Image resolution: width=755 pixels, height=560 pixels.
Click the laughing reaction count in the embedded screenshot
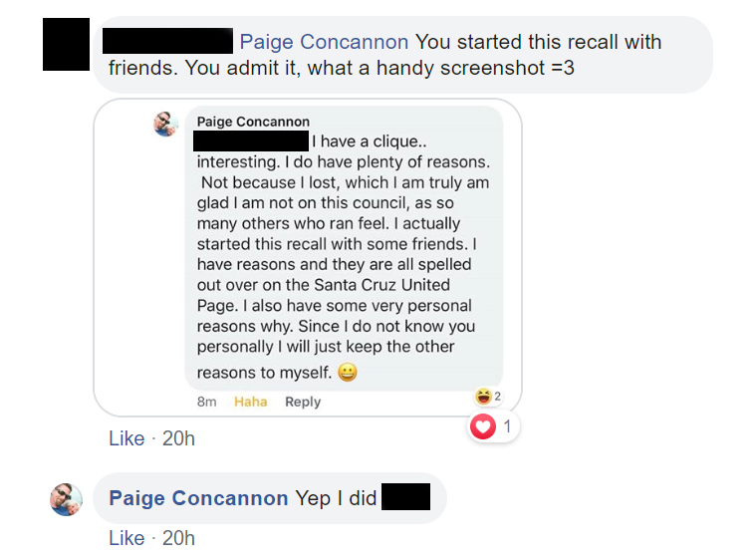tap(490, 397)
